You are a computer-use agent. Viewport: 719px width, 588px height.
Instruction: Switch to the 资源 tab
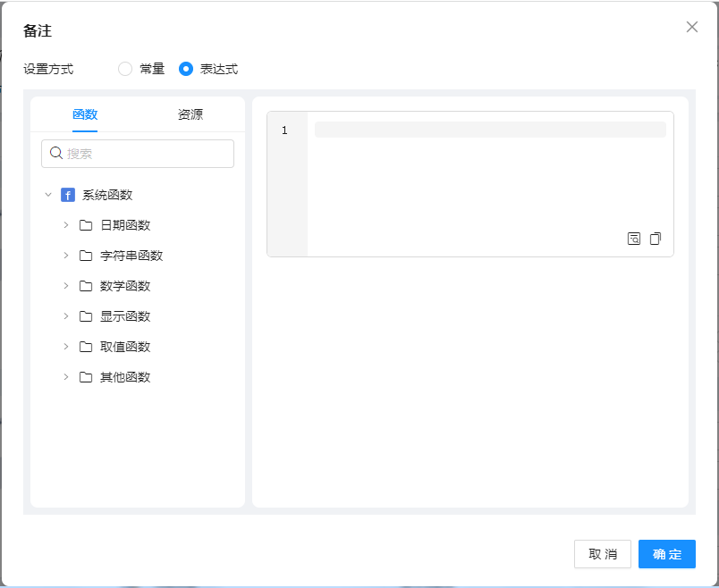click(x=190, y=114)
